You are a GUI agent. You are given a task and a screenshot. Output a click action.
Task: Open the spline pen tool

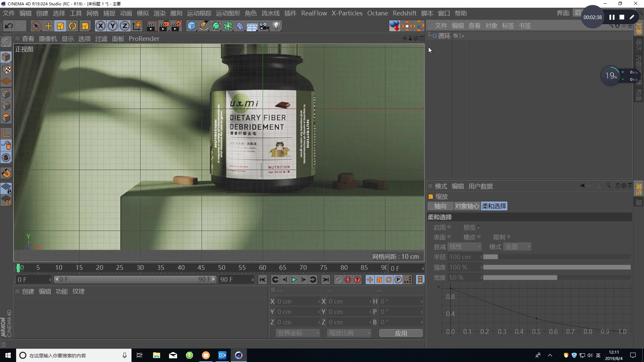pos(204,26)
